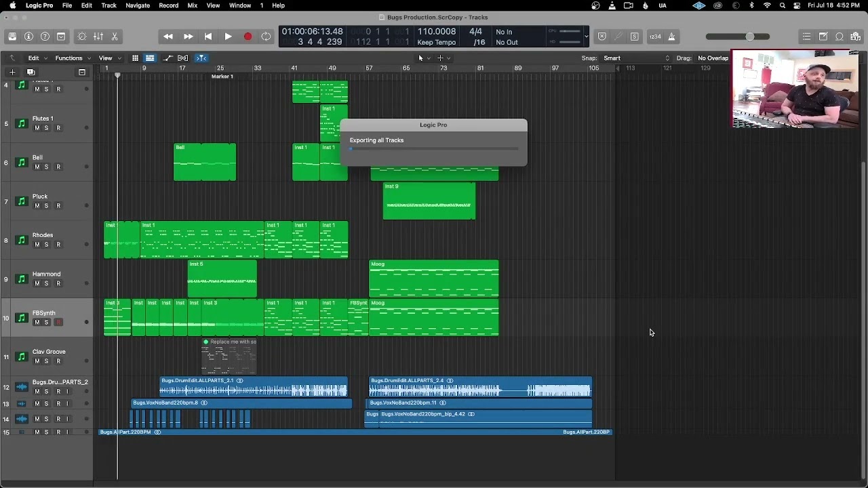Open the Loop Browser
Viewport: 868px width, 488px height.
840,37
